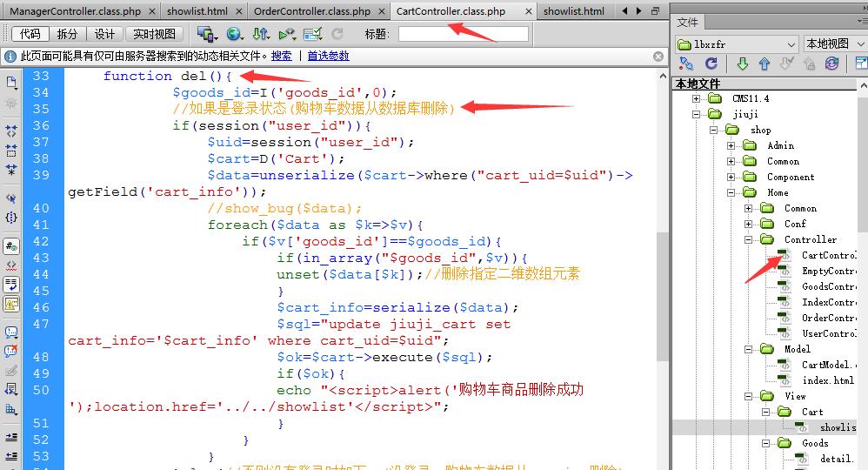Open the browser compatibility check icon
The width and height of the screenshot is (868, 470).
[x=313, y=34]
